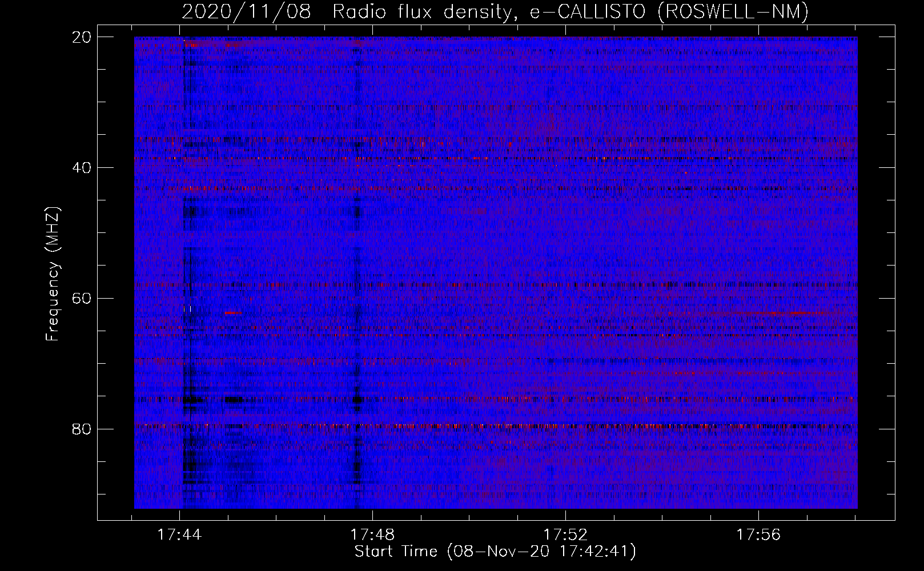Click the 17:52 time tick label
This screenshot has height=571, width=924.
565,535
